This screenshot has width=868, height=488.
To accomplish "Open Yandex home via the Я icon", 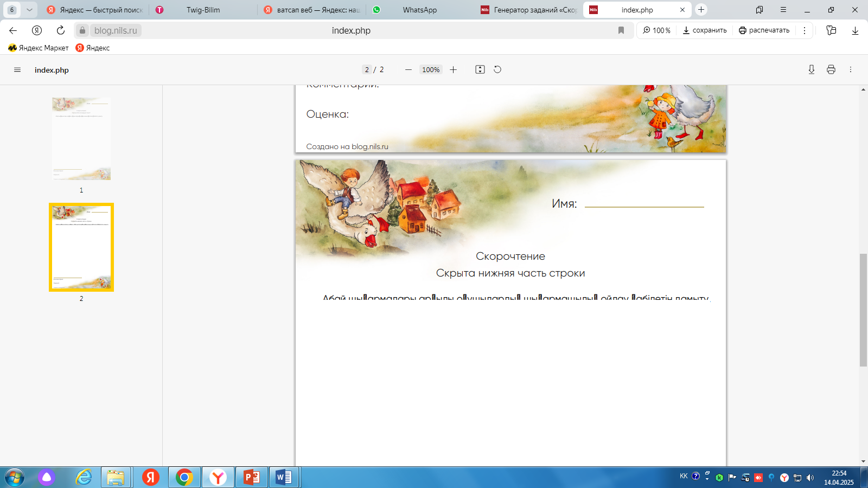I will point(37,30).
